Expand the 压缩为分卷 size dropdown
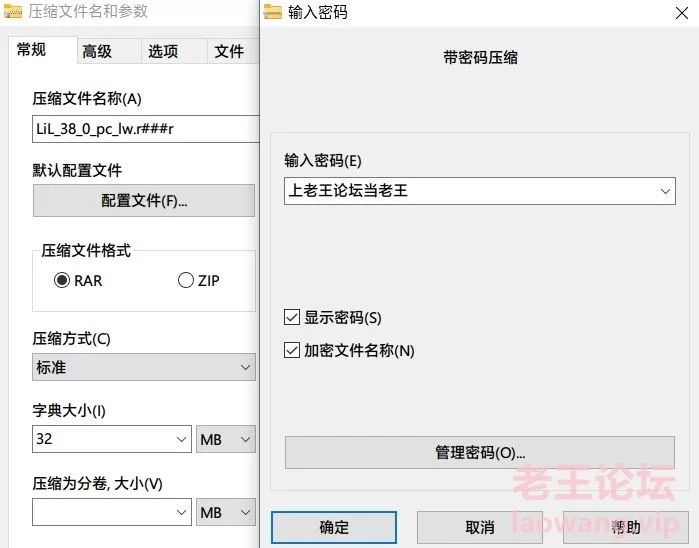This screenshot has height=548, width=699. (x=181, y=512)
